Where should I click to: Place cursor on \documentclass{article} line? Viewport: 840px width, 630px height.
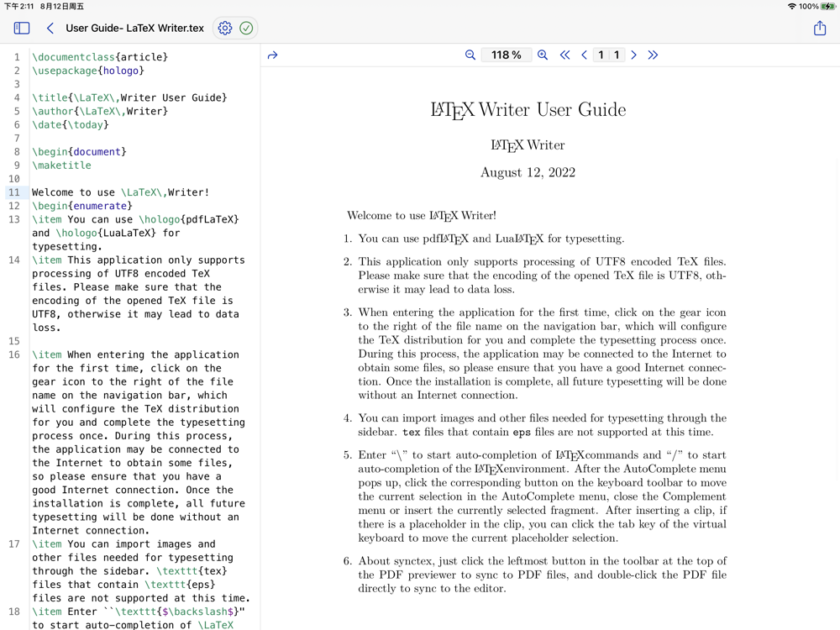point(100,57)
